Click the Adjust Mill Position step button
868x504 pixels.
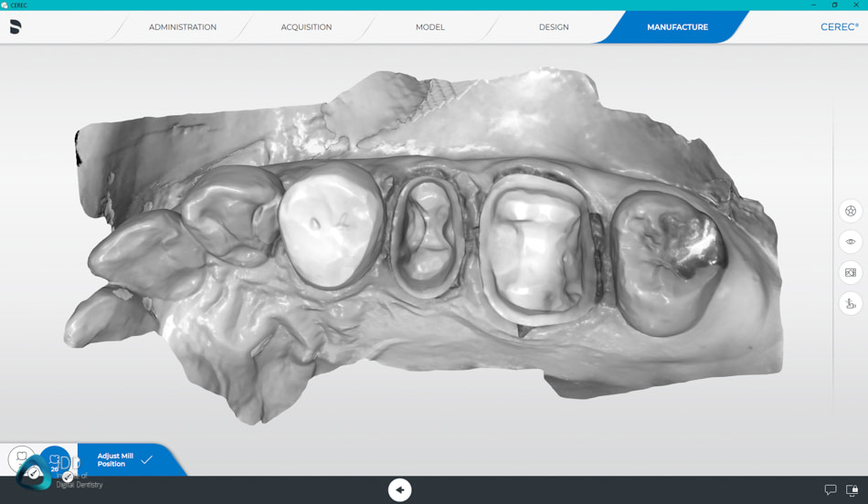click(115, 460)
